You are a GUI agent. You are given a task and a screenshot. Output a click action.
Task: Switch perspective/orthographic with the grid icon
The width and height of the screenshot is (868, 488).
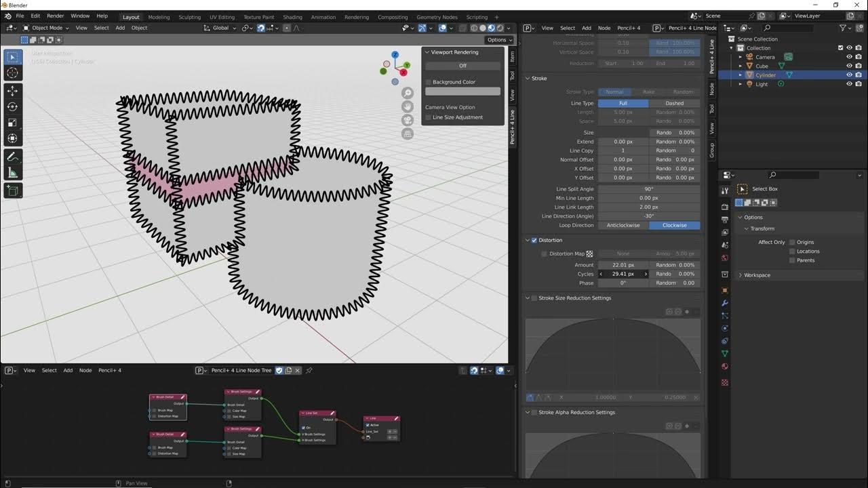pyautogui.click(x=408, y=134)
